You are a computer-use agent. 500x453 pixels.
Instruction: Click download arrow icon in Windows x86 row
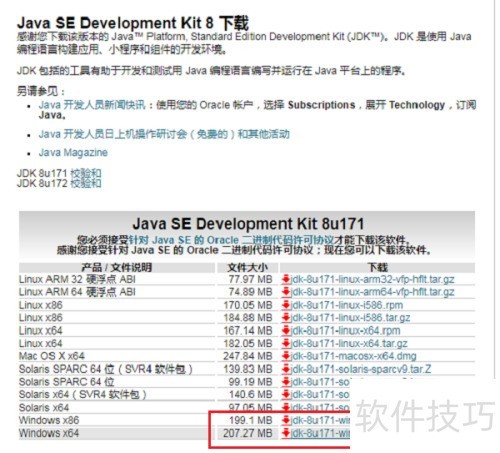(x=286, y=420)
